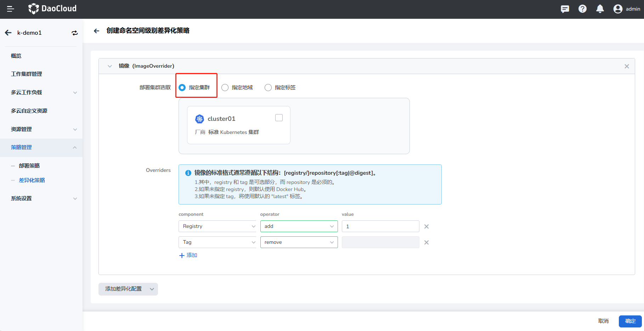The height and width of the screenshot is (331, 644).
Task: Expand the 多云工作负载 menu
Action: tap(43, 92)
